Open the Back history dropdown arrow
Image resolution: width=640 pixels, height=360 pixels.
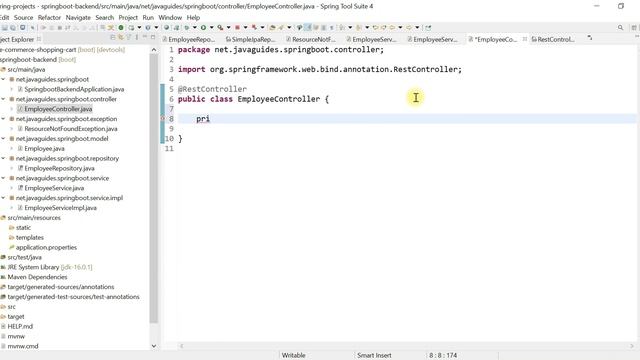tap(400, 27)
